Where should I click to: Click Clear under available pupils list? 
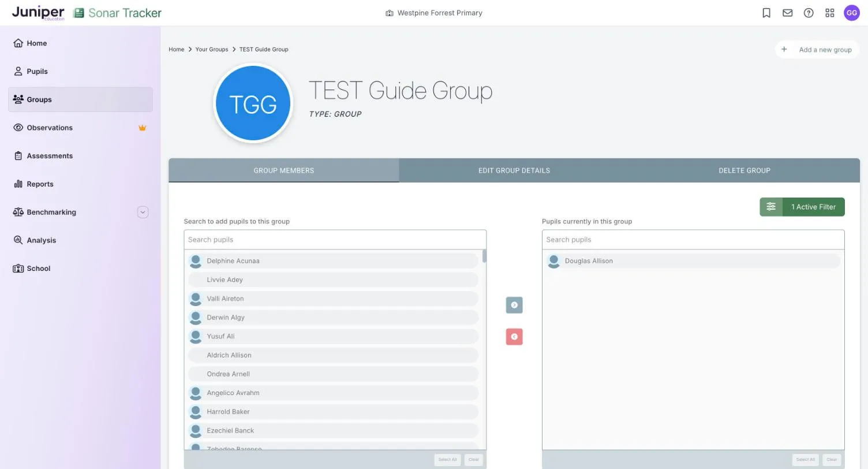[474, 460]
